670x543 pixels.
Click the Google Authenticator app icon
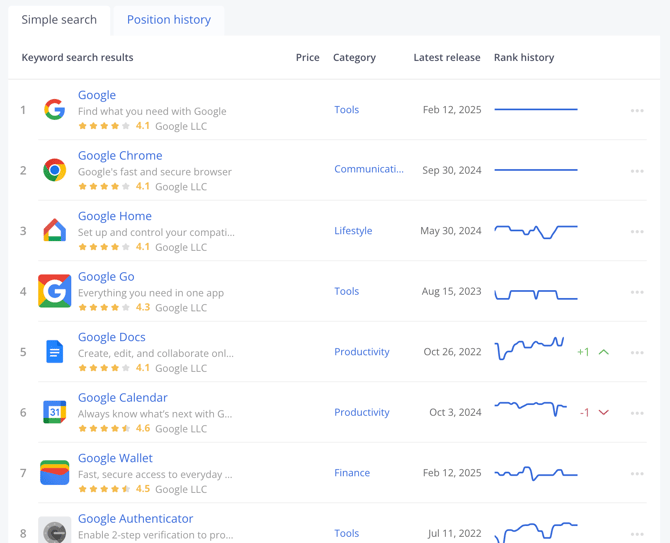(55, 531)
